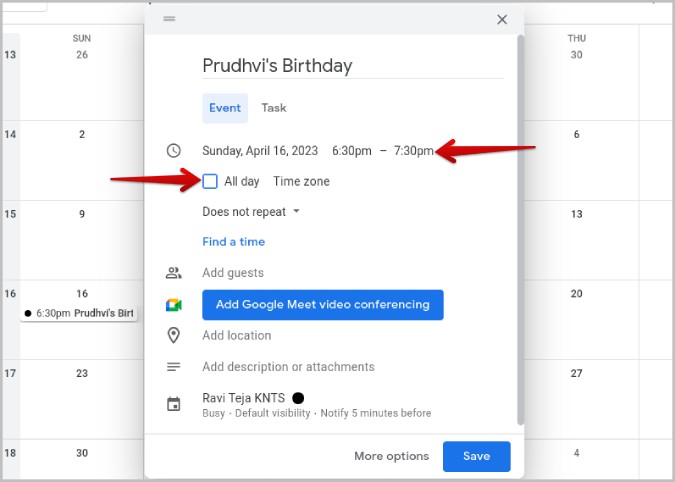Open More options
The image size is (675, 482).
pyautogui.click(x=392, y=456)
